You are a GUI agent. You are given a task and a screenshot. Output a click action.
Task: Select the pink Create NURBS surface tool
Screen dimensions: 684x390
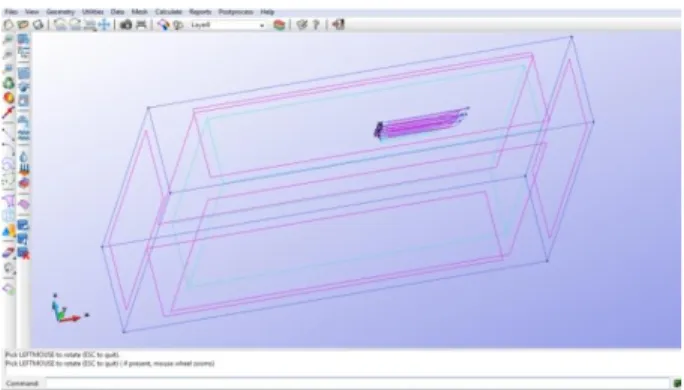(8, 200)
